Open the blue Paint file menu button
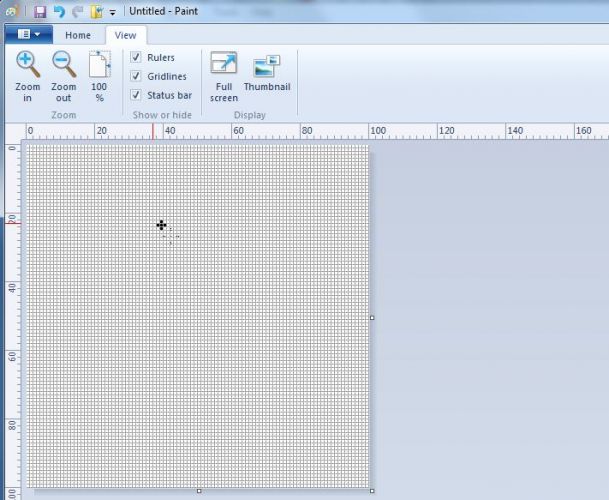This screenshot has height=500, width=609. pyautogui.click(x=29, y=35)
